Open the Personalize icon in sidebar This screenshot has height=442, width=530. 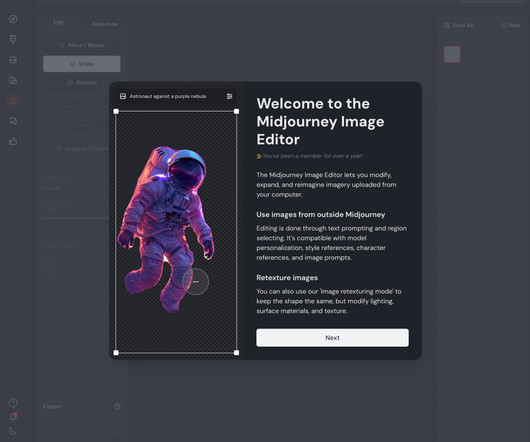pyautogui.click(x=13, y=80)
